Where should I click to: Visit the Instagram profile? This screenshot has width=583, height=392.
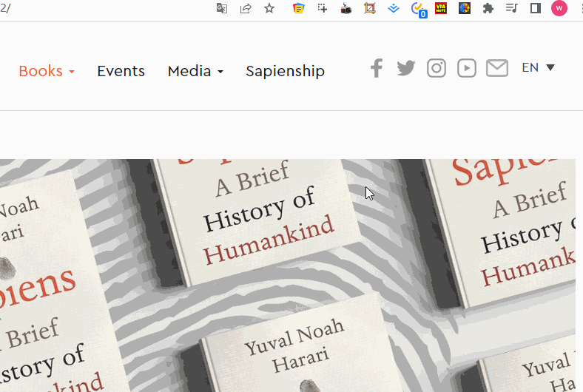click(x=437, y=68)
